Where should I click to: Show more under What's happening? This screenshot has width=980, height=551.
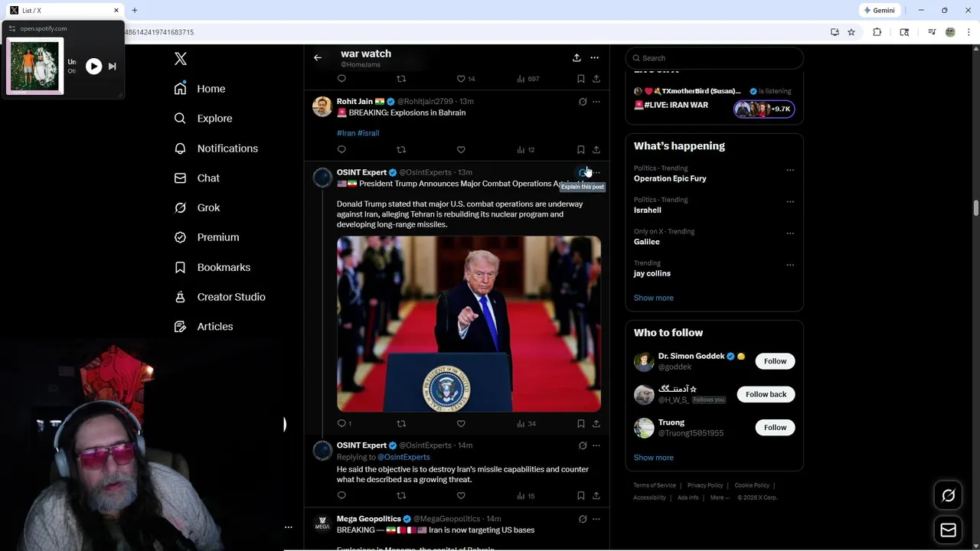pos(654,298)
